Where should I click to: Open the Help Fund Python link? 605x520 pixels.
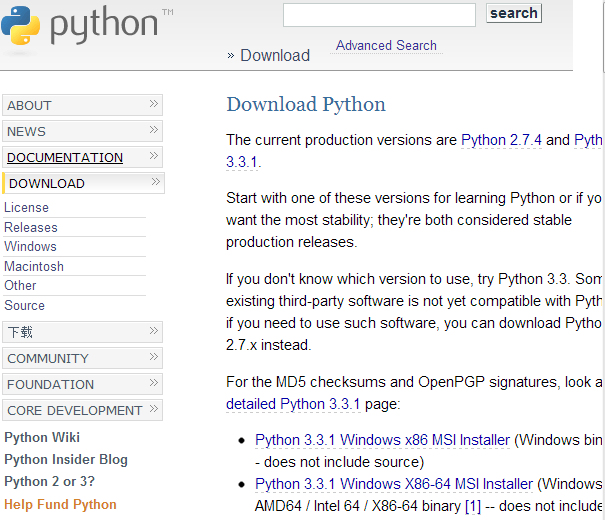coord(60,505)
